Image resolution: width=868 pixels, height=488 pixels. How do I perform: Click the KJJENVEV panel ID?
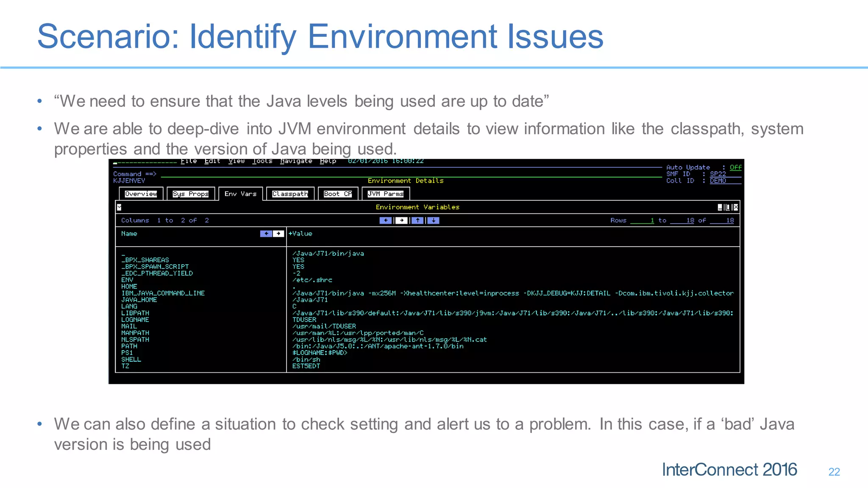(129, 181)
